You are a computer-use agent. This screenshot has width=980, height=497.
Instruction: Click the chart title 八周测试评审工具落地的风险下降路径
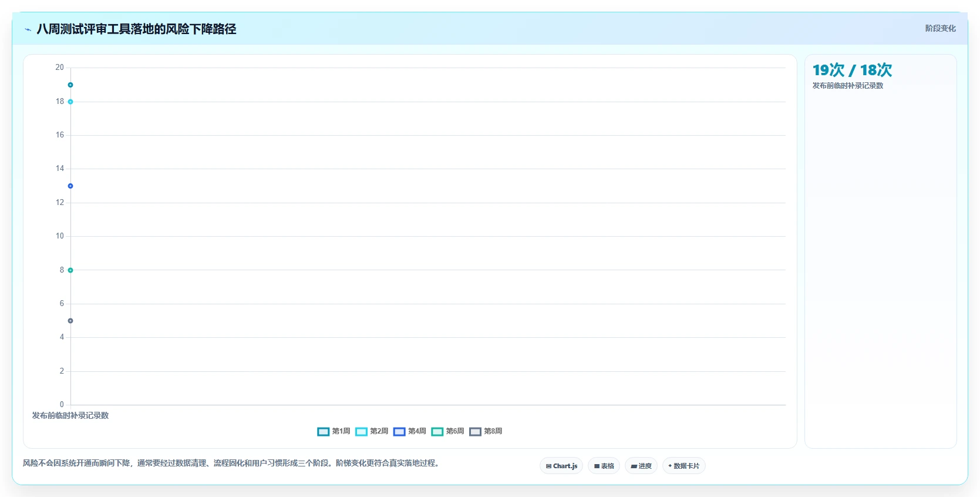pos(136,29)
